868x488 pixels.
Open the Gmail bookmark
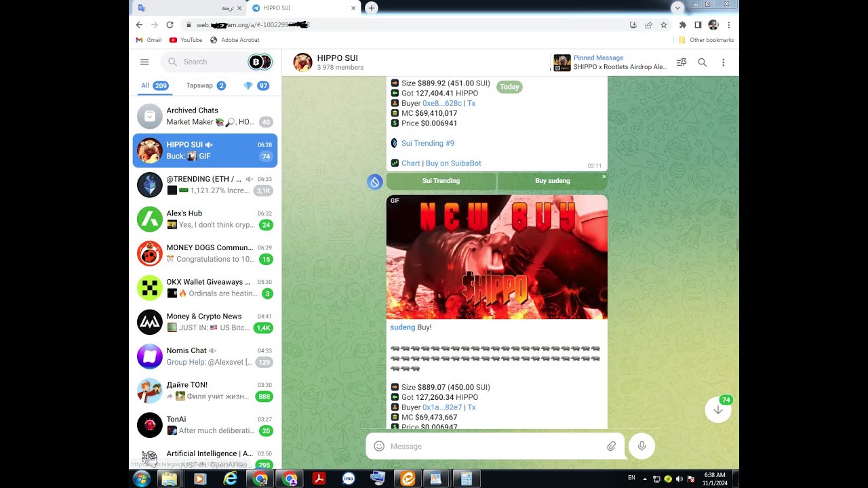tap(149, 40)
